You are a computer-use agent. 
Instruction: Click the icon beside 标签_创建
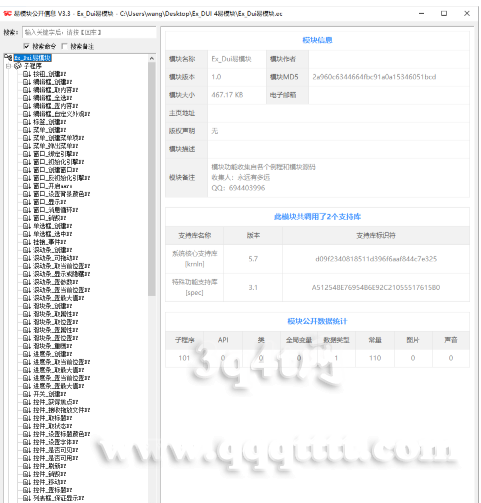pos(27,122)
